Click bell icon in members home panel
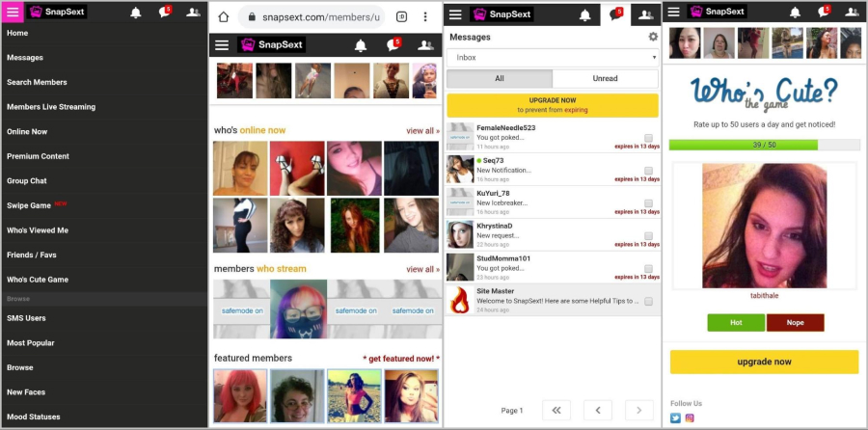868x430 pixels. click(x=361, y=45)
